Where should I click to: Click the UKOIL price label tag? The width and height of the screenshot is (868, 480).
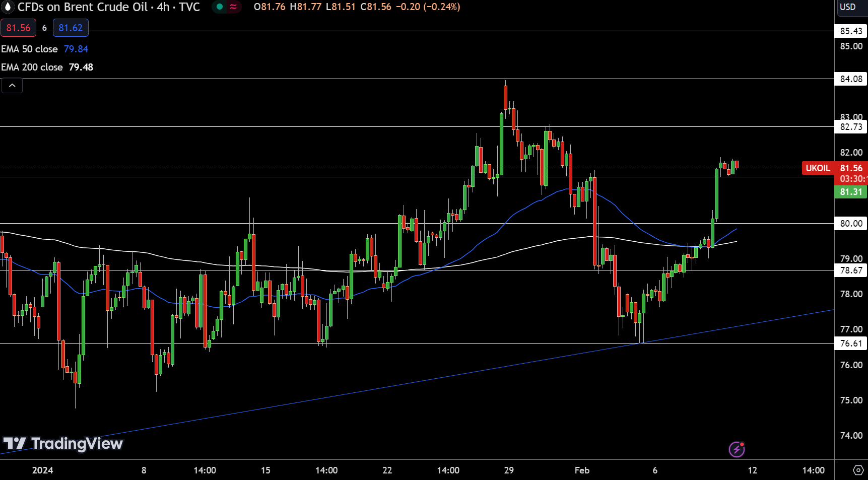(818, 168)
